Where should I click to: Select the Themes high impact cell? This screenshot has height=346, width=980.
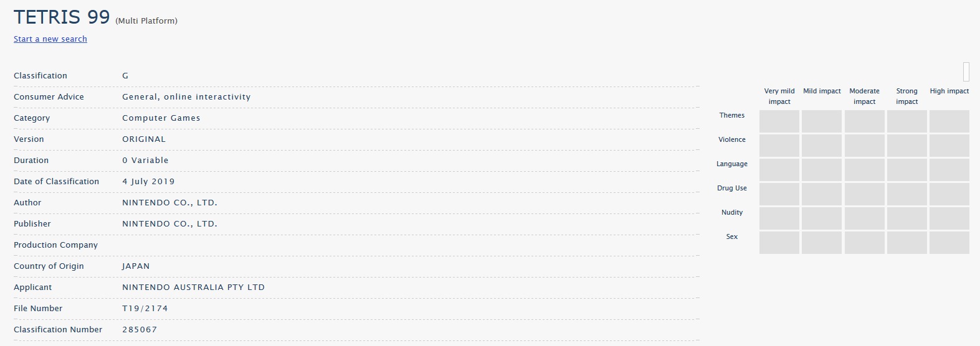click(x=949, y=121)
